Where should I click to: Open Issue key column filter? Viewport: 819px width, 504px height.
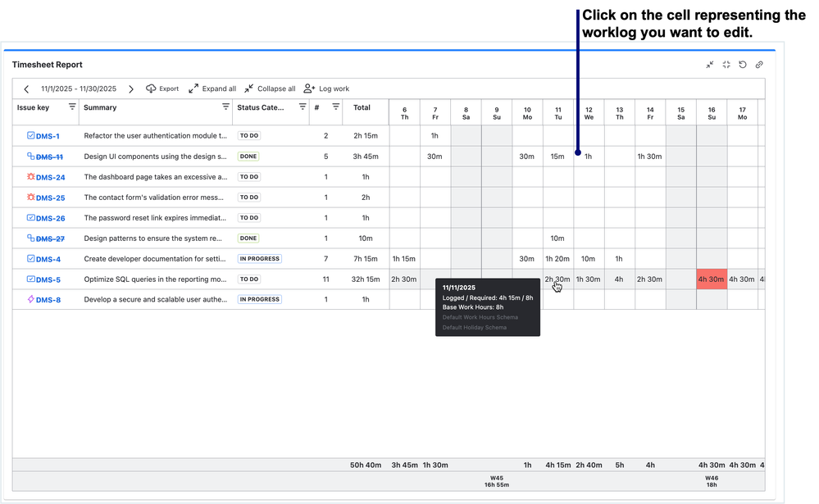(72, 107)
